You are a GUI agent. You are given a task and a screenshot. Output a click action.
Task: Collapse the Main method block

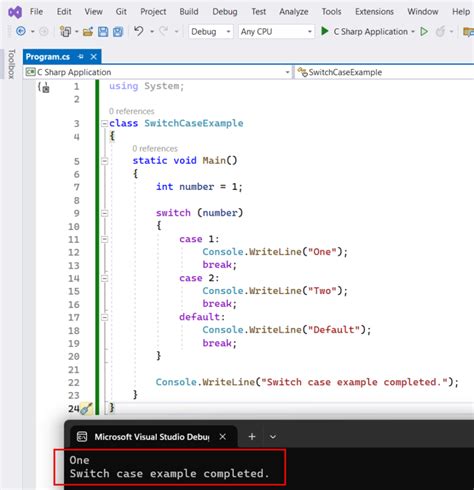pyautogui.click(x=104, y=161)
